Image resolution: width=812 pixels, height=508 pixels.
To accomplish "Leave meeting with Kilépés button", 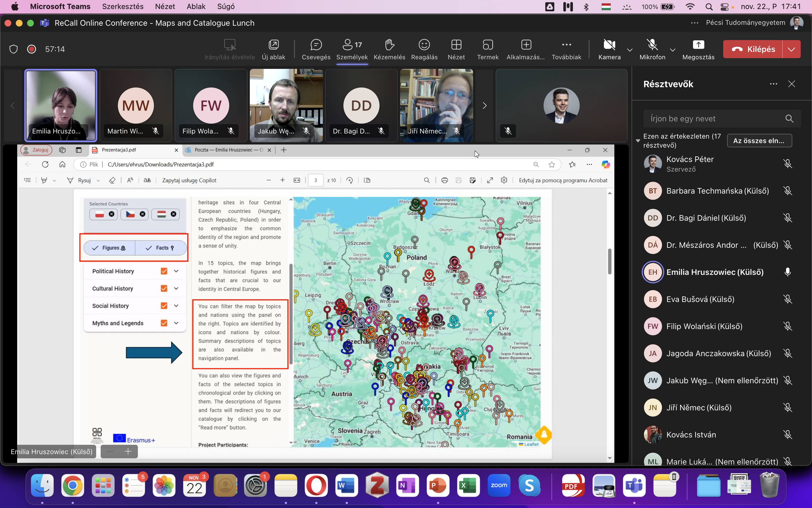I will (x=753, y=49).
